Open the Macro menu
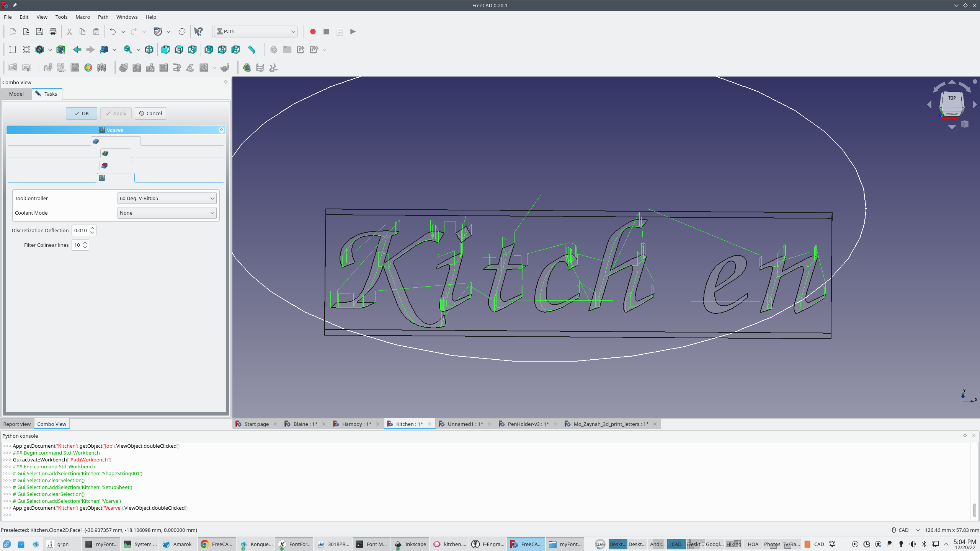 point(83,17)
